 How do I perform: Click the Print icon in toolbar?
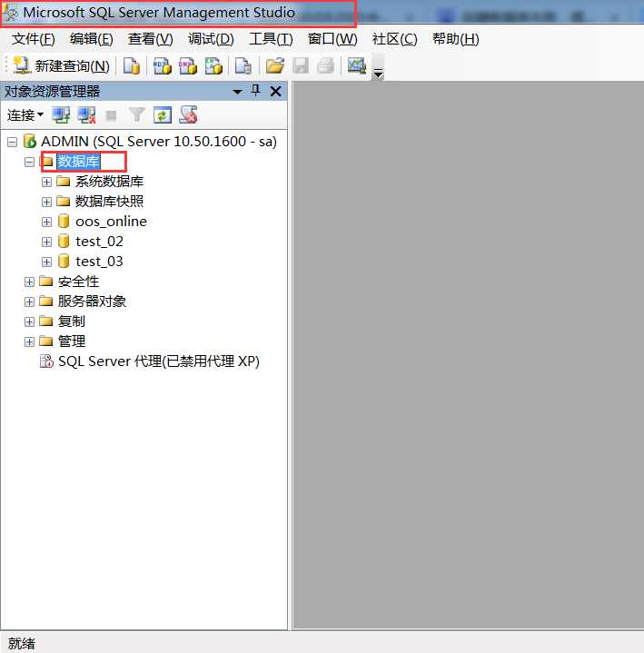tap(326, 65)
